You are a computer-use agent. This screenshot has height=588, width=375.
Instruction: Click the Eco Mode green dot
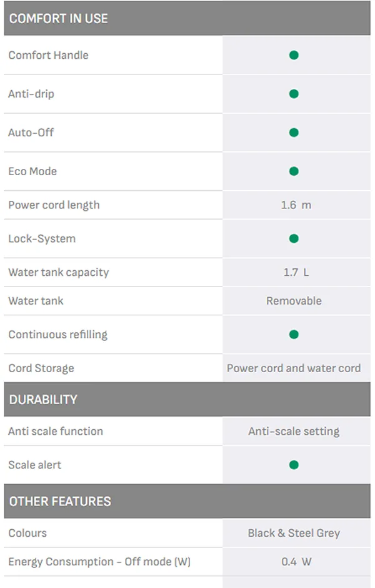pyautogui.click(x=294, y=171)
